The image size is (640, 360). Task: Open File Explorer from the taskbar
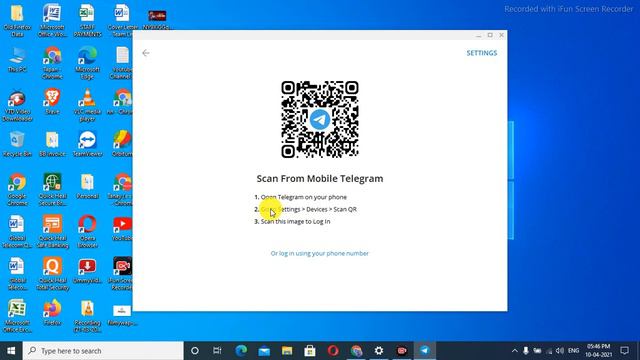click(287, 351)
